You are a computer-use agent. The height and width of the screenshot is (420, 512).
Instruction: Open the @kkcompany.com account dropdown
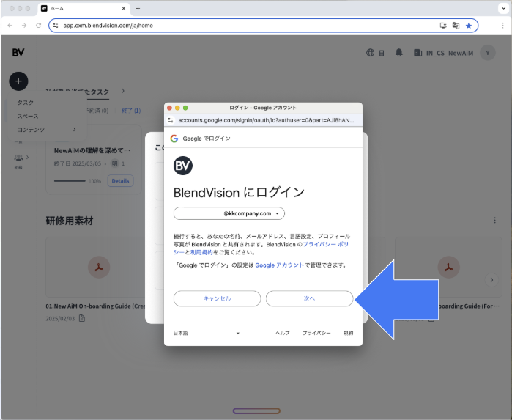tap(229, 213)
